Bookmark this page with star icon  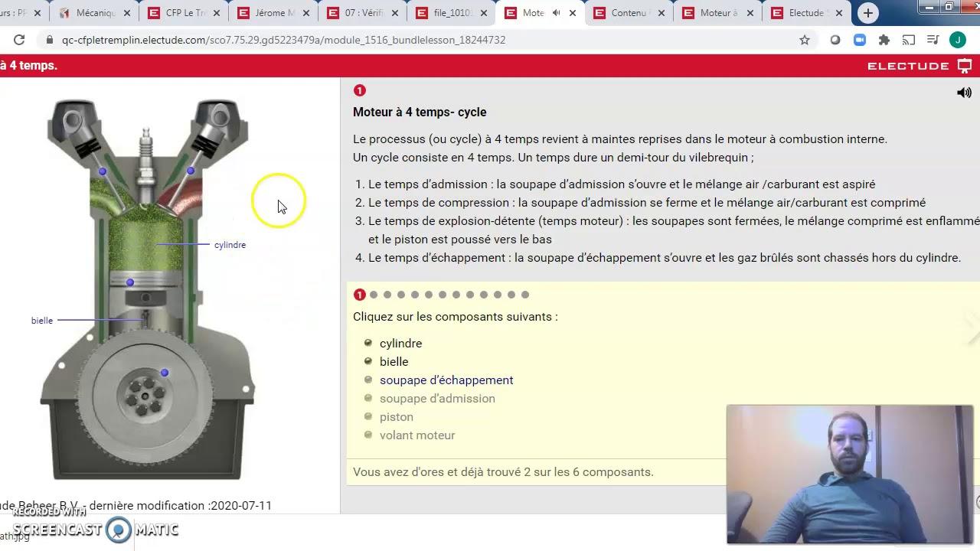tap(805, 40)
